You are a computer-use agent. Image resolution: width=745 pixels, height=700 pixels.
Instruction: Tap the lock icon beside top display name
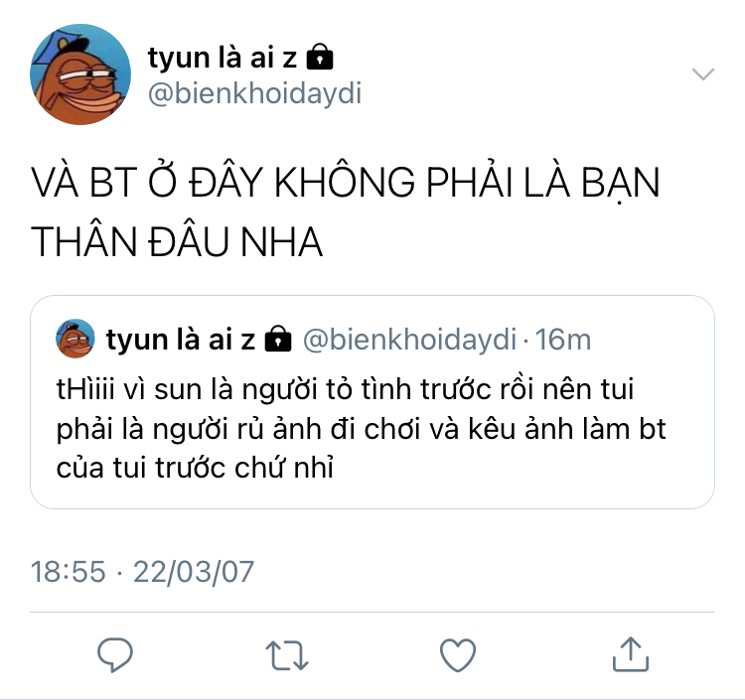320,57
